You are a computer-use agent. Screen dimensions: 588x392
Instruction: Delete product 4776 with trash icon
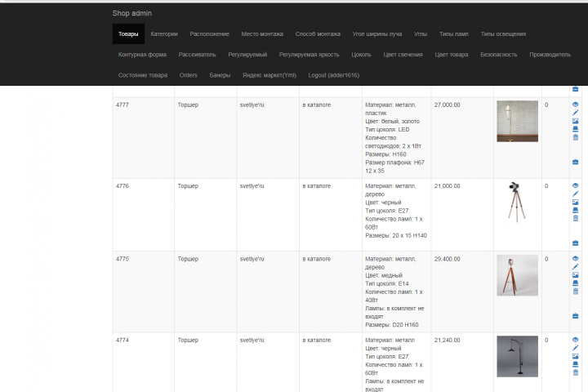[575, 218]
